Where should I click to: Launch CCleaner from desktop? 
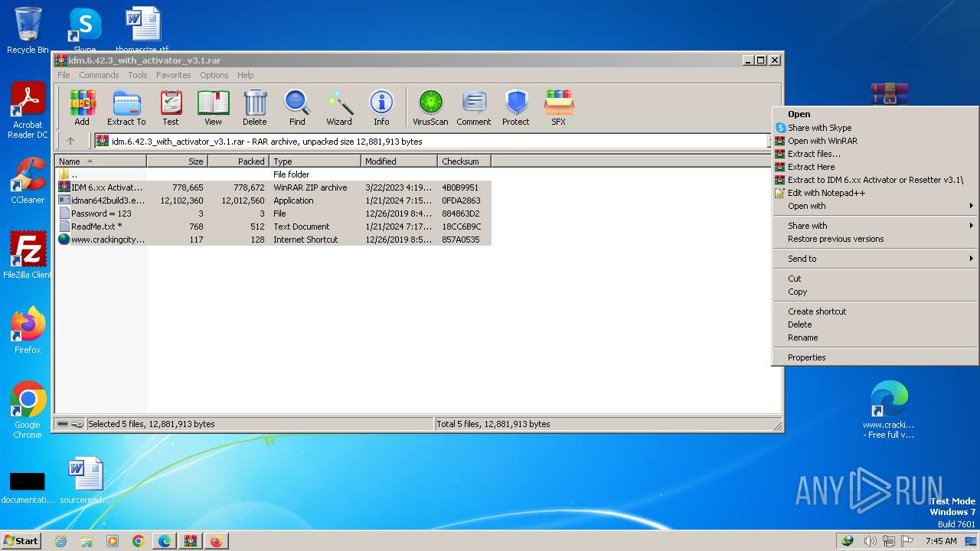tap(28, 181)
